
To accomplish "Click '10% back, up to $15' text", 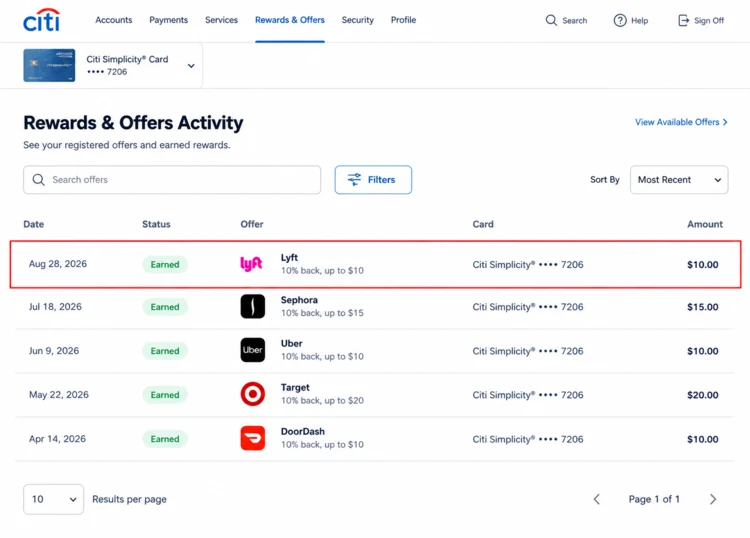I will [x=322, y=313].
